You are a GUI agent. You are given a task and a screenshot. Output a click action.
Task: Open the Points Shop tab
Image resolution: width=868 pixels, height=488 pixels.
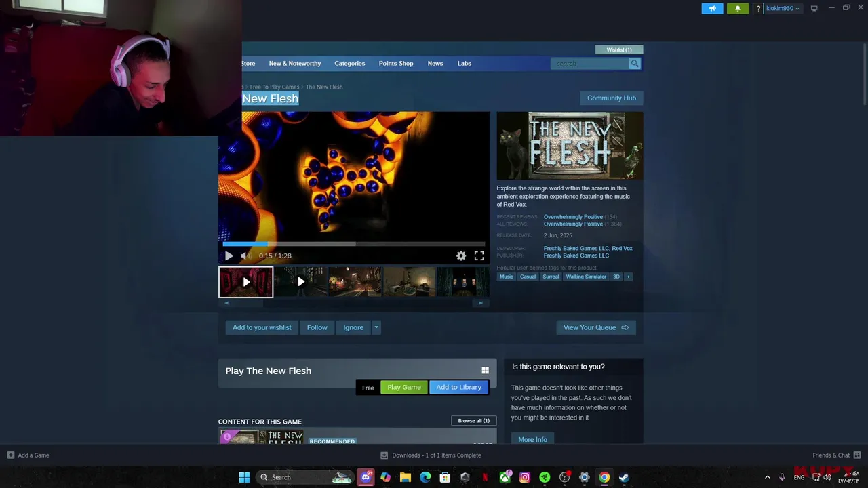pos(396,64)
